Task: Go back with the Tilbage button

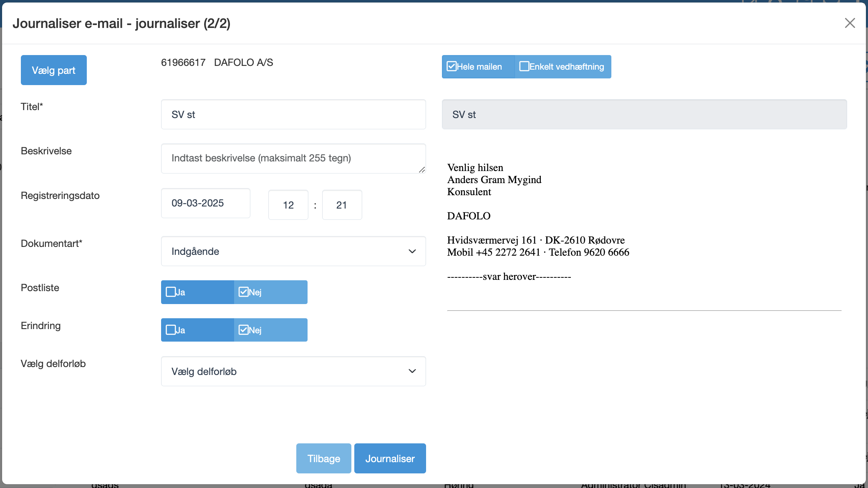Action: (x=323, y=458)
